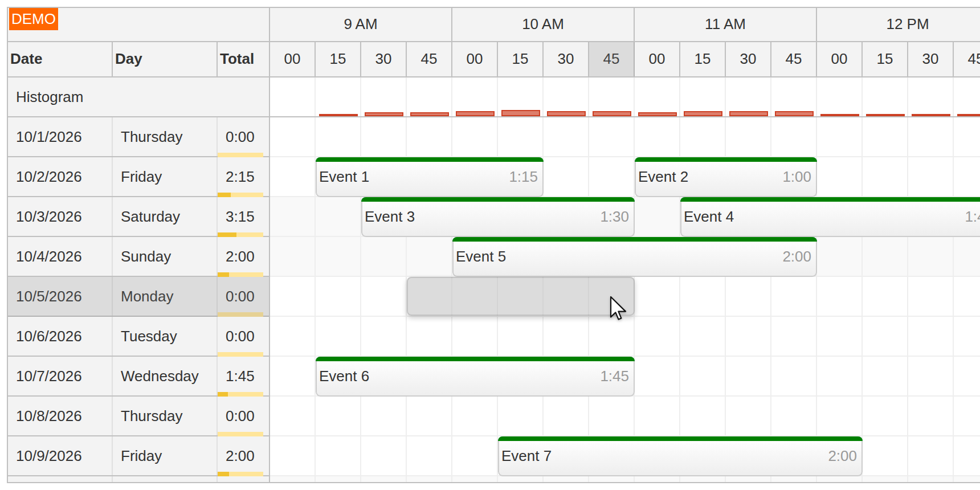Click the Day column header
Viewport: 980px width, 490px height.
(x=165, y=59)
